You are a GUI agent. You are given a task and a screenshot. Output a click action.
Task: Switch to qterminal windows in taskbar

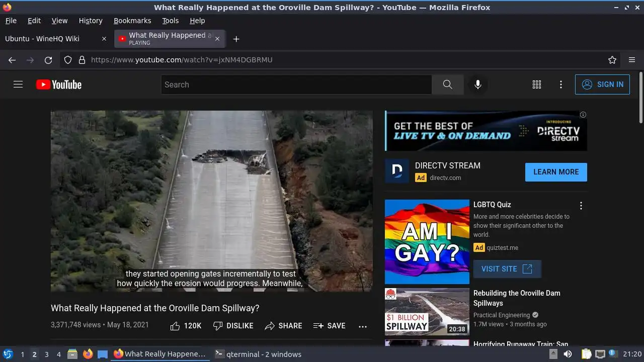click(x=258, y=354)
